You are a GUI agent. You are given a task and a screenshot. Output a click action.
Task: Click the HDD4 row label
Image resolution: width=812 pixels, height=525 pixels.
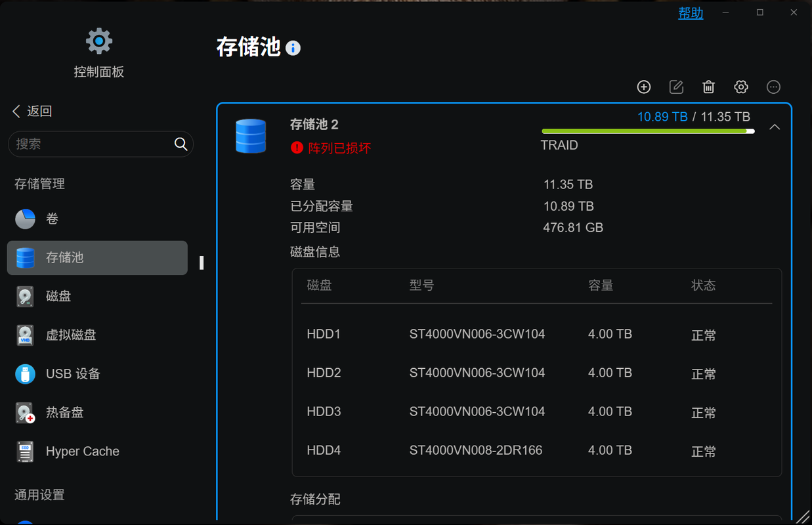[x=324, y=450]
